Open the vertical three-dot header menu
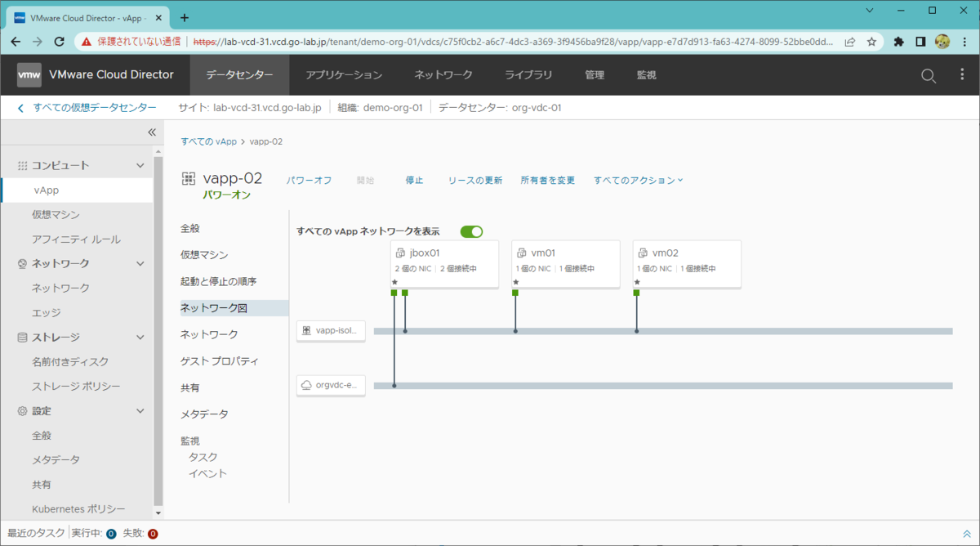The image size is (980, 546). tap(962, 74)
